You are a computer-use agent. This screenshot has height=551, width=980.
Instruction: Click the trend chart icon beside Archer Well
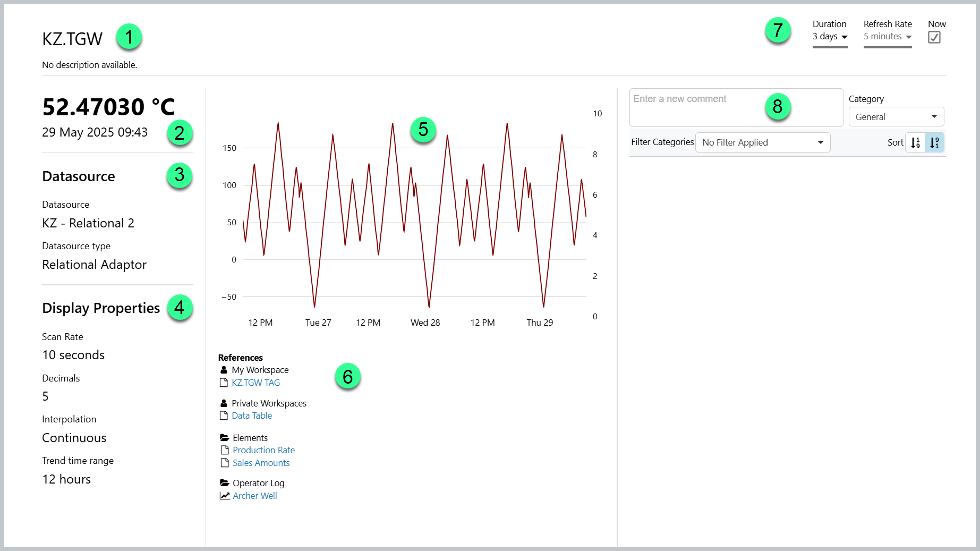click(225, 496)
